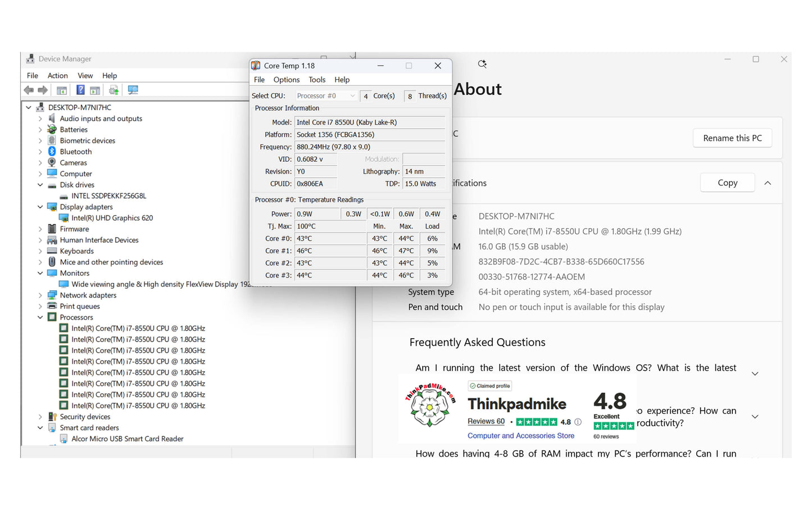Select the INTEL SSDPEKKF256G8L disk drive entry
The height and width of the screenshot is (510, 812).
[108, 196]
